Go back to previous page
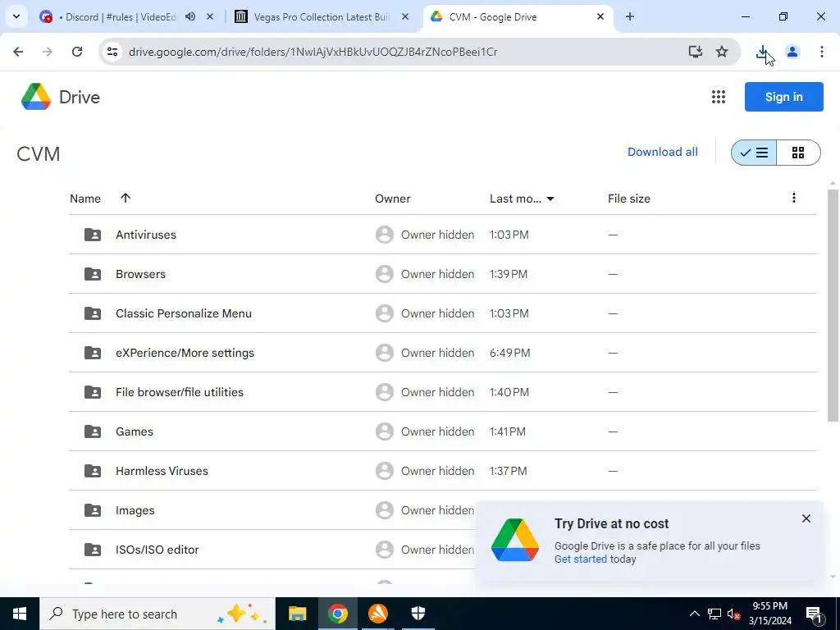This screenshot has height=630, width=840. (x=18, y=52)
